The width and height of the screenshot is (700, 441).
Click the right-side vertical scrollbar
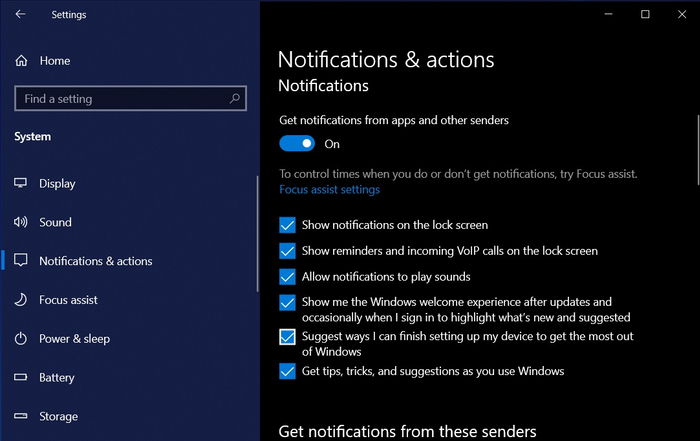[x=698, y=150]
